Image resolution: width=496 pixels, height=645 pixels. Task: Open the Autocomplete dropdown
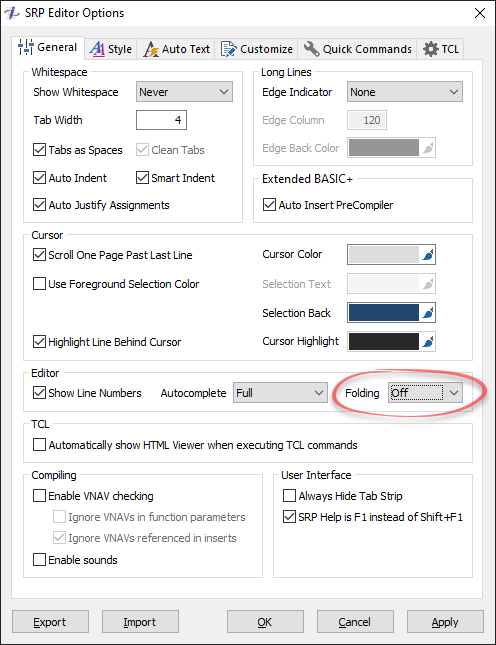pyautogui.click(x=280, y=393)
